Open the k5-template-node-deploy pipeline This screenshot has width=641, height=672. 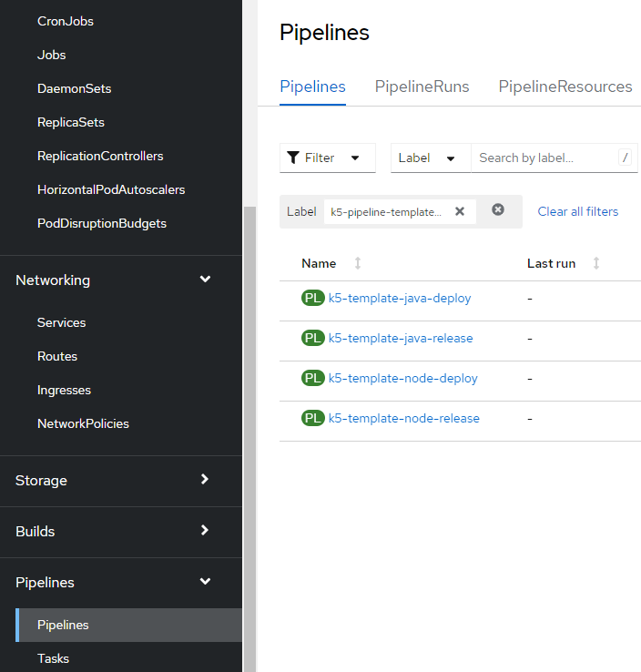click(402, 378)
